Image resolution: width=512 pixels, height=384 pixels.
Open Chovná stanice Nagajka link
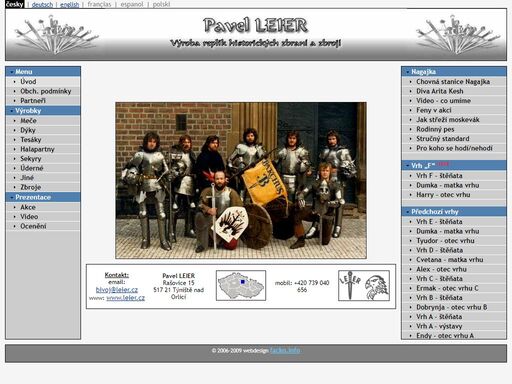pos(454,82)
